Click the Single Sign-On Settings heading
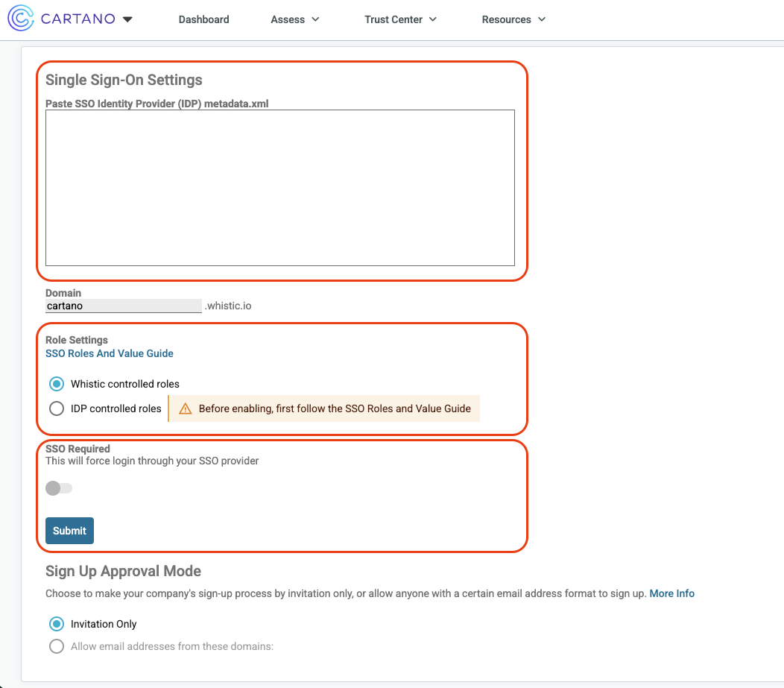This screenshot has width=784, height=688. point(124,80)
